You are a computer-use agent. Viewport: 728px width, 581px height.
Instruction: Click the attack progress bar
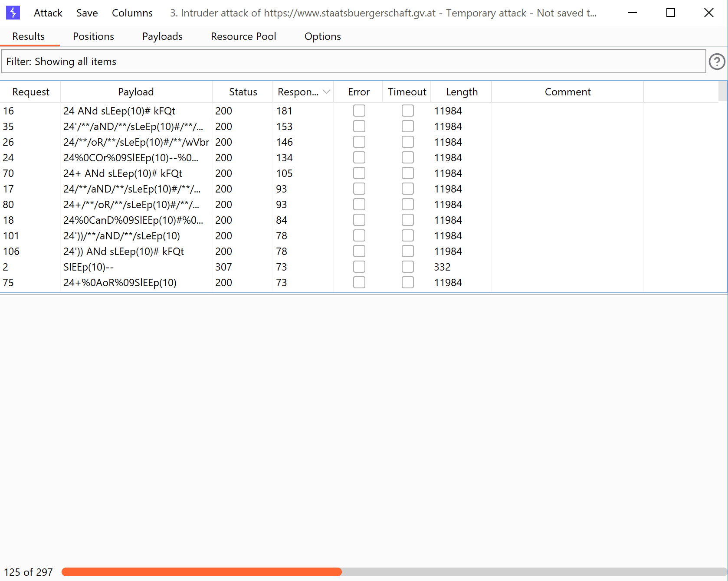click(x=394, y=572)
